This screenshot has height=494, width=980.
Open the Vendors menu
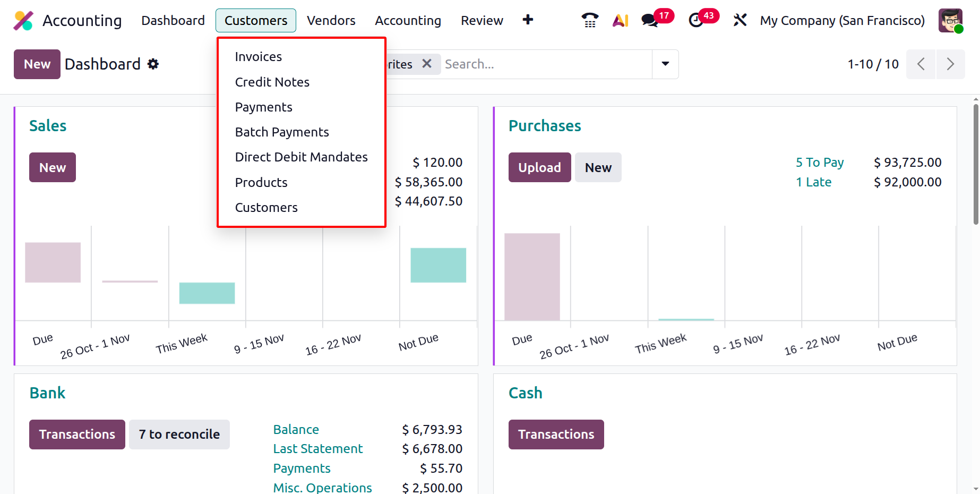[331, 20]
